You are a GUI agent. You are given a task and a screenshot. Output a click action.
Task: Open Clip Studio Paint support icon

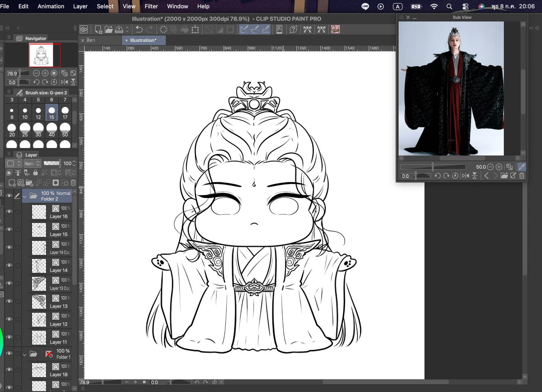[x=294, y=29]
